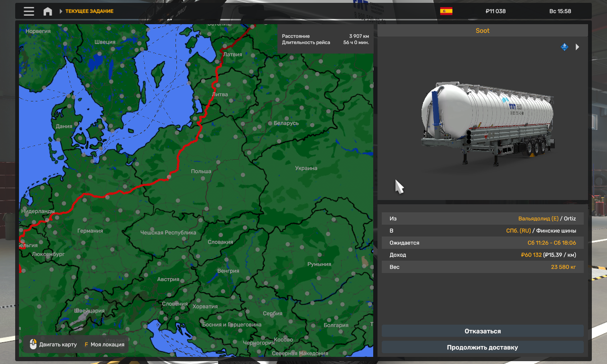Click the 56 ч 0 мин. duration value
The height and width of the screenshot is (364, 607).
tap(356, 42)
